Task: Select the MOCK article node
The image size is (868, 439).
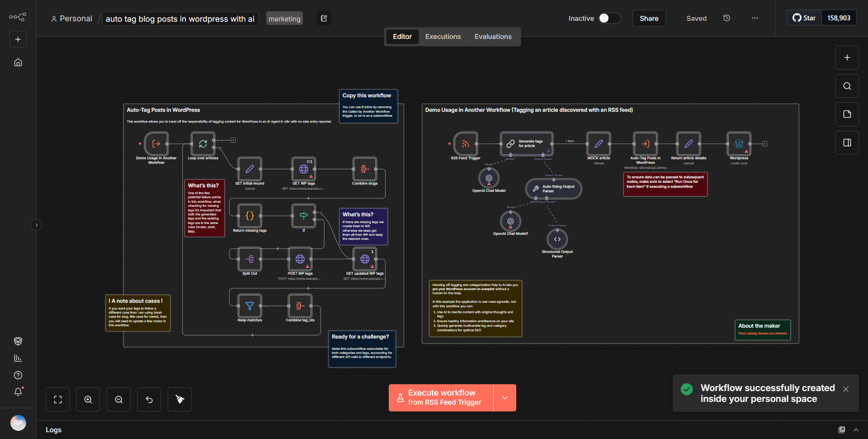Action: point(599,144)
